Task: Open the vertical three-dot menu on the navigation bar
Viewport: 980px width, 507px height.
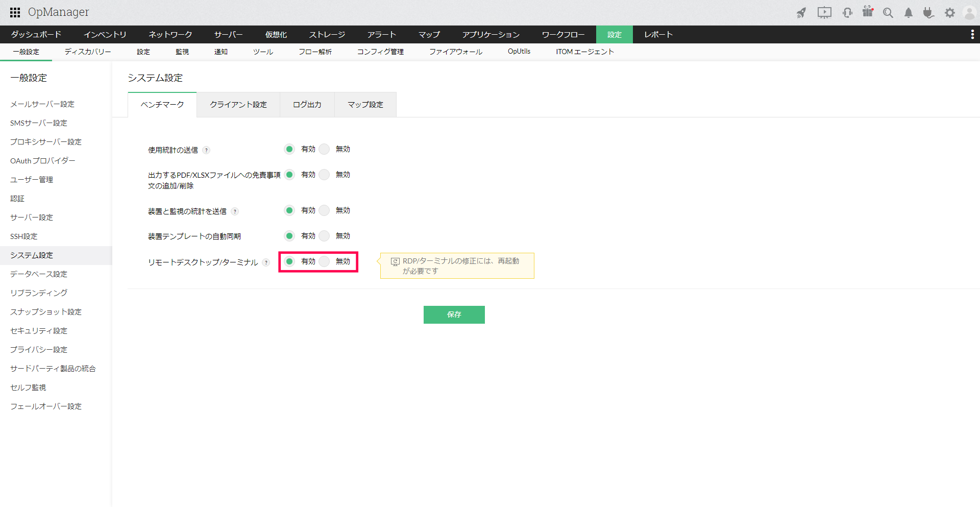Action: tap(972, 34)
